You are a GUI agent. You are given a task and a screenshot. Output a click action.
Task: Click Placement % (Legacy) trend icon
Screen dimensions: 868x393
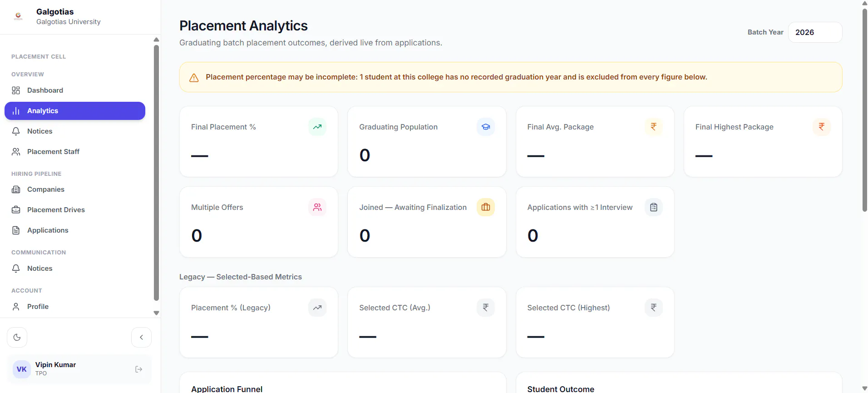click(x=317, y=308)
